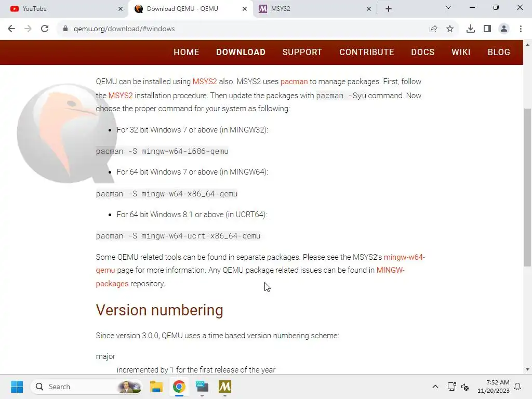This screenshot has height=399, width=532.
Task: Open Windows Start menu
Action: [17, 387]
